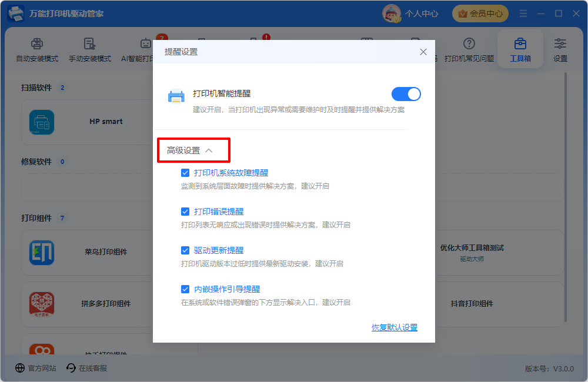Click the 内嵌操作引导提醒 label

(227, 289)
